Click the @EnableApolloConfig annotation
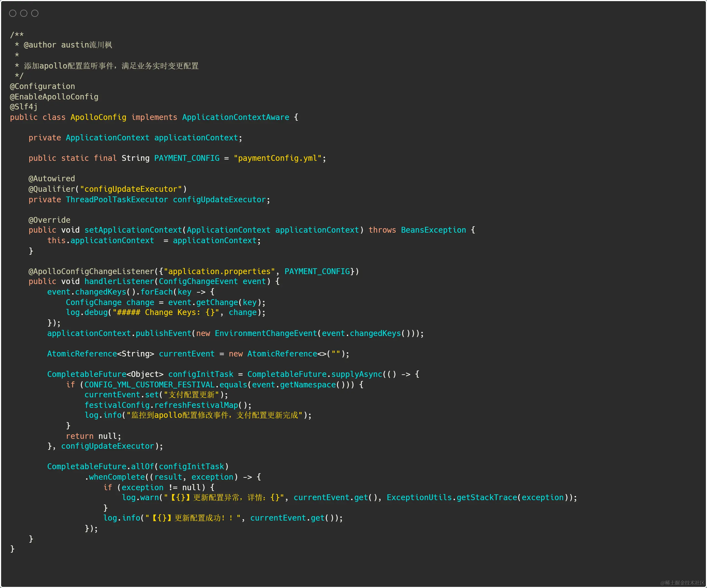This screenshot has height=588, width=707. pos(54,97)
